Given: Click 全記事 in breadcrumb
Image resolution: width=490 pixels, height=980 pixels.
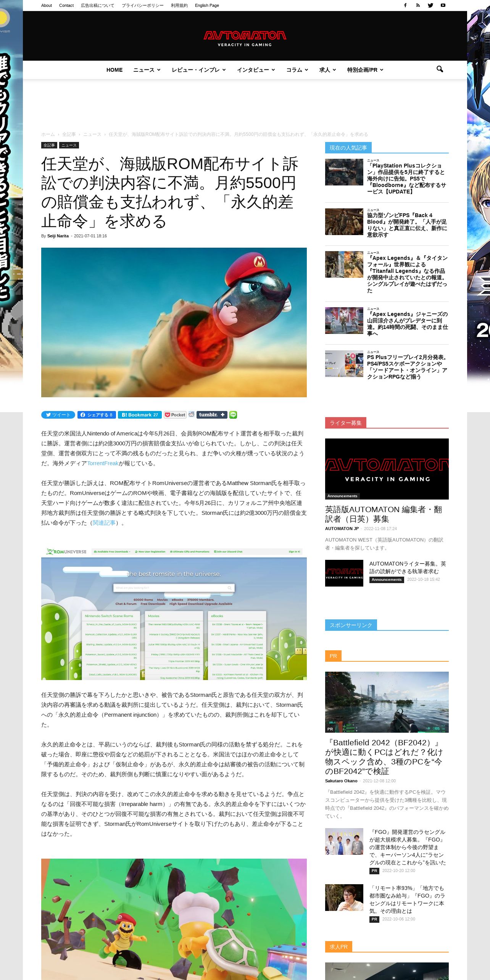Looking at the screenshot, I should [69, 134].
